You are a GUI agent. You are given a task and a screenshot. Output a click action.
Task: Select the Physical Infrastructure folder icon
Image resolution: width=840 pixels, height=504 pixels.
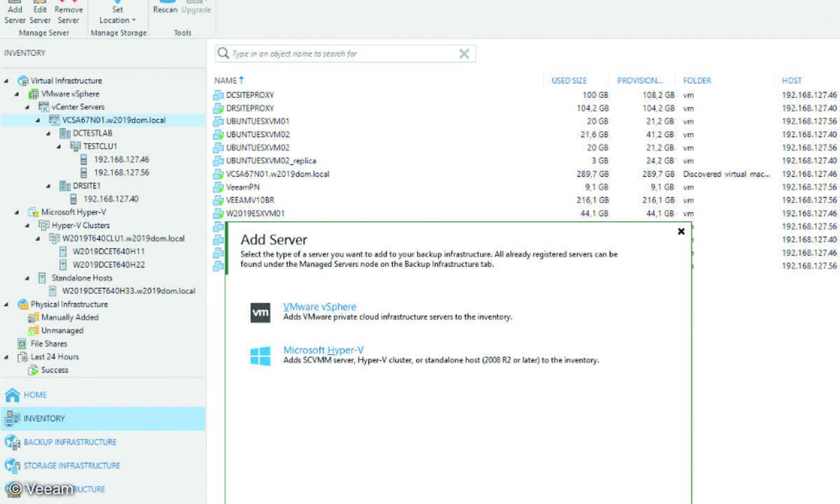click(23, 304)
